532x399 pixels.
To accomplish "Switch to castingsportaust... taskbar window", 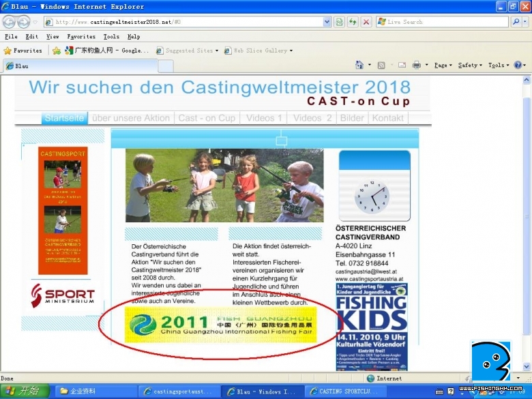I will coord(179,391).
